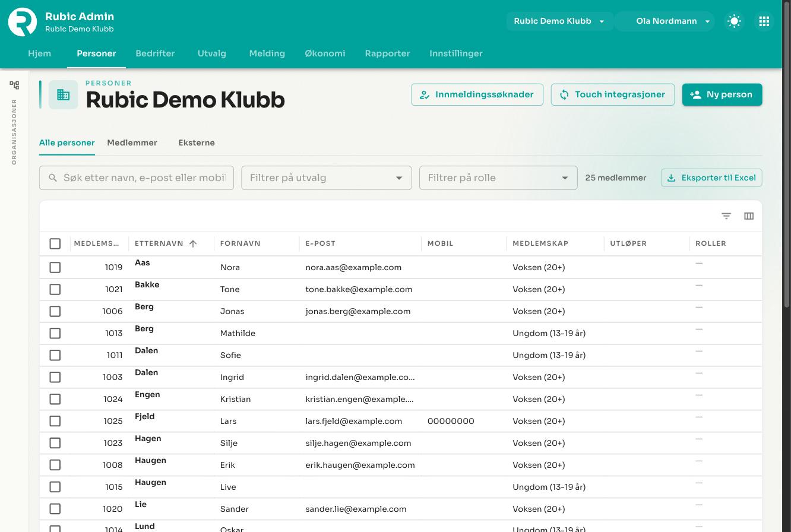Tick the checkbox for Silje Hagen
This screenshot has width=791, height=532.
point(55,443)
